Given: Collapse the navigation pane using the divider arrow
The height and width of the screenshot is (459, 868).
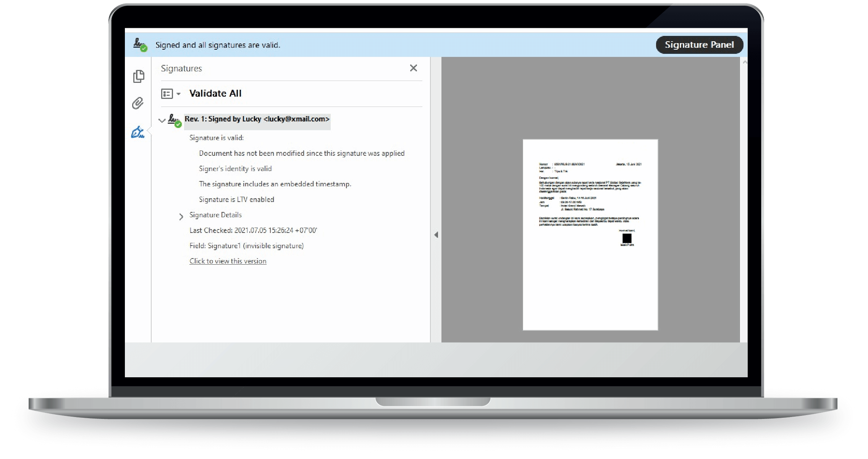Looking at the screenshot, I should click(436, 235).
